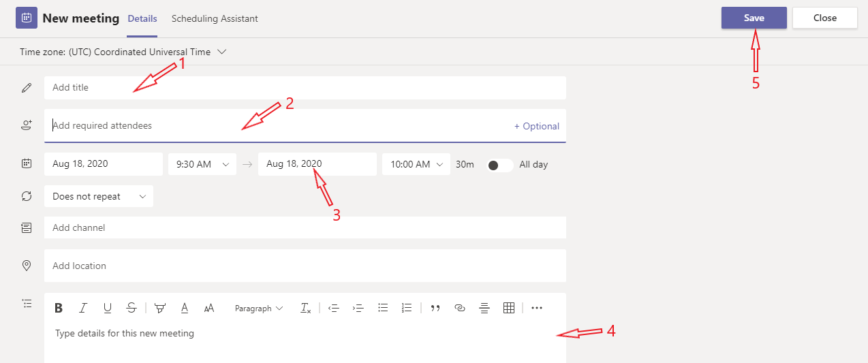The image size is (868, 363).
Task: Switch to Scheduling Assistant tab
Action: pos(215,18)
